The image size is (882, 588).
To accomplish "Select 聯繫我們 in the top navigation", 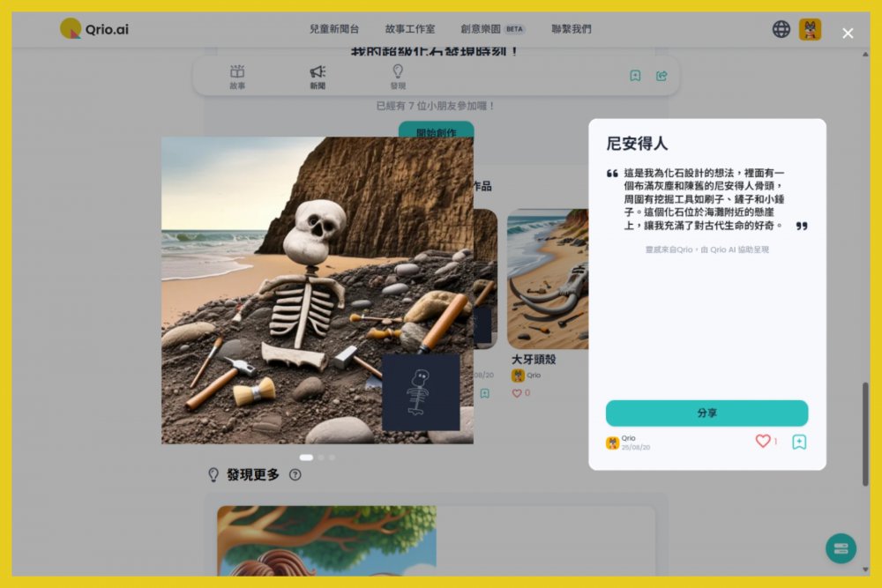I will pyautogui.click(x=572, y=29).
